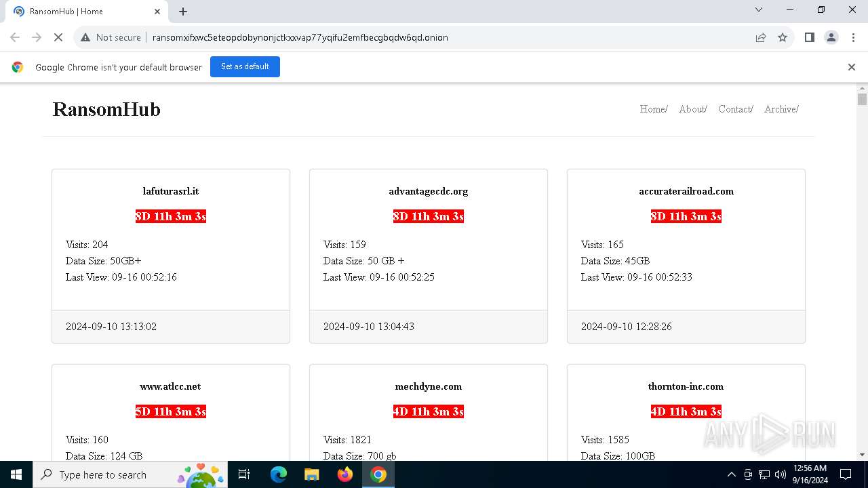
Task: Open File Explorer from the taskbar
Action: [311, 474]
